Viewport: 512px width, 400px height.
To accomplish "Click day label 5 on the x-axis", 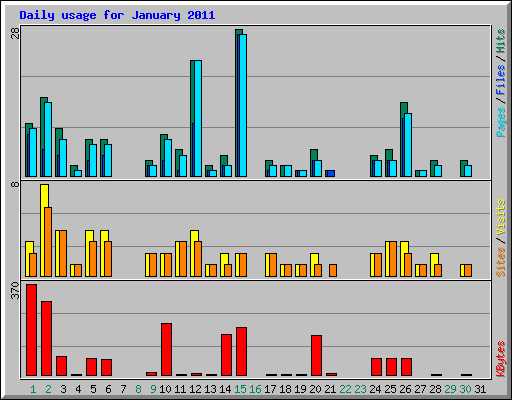I will [x=93, y=389].
